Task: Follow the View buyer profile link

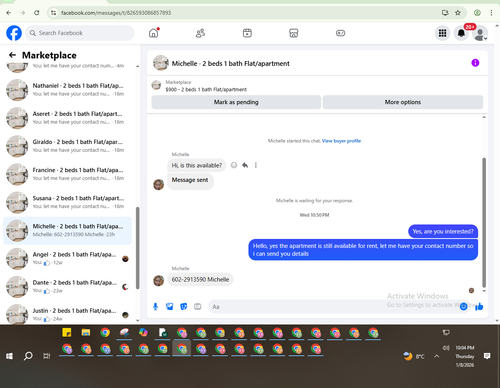Action: (341, 141)
